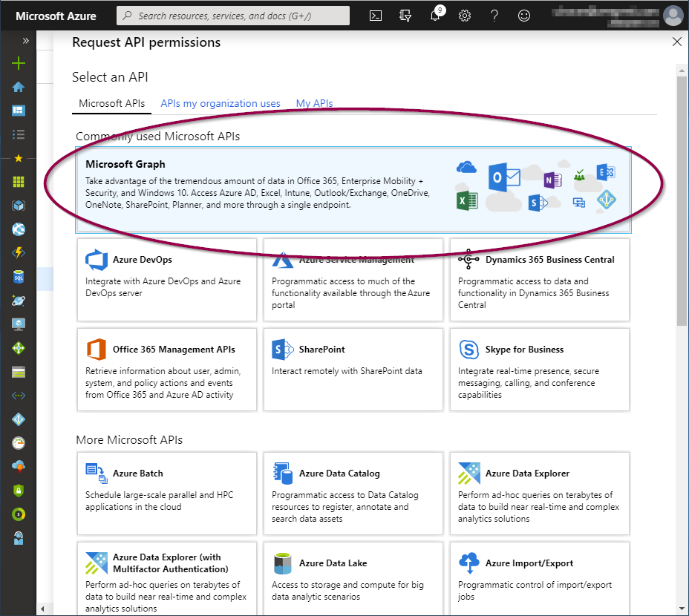
Task: Close the Request API permissions panel
Action: click(677, 42)
